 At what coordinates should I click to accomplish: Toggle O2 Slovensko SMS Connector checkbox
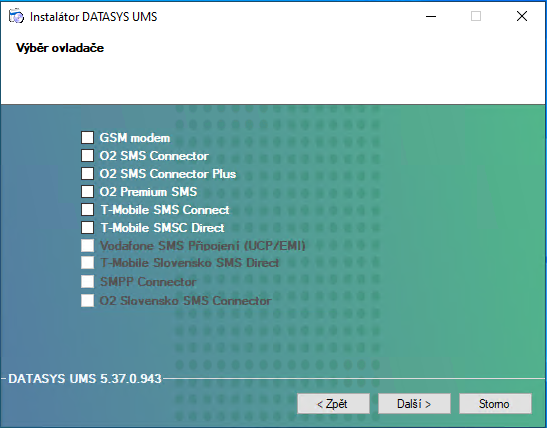87,300
